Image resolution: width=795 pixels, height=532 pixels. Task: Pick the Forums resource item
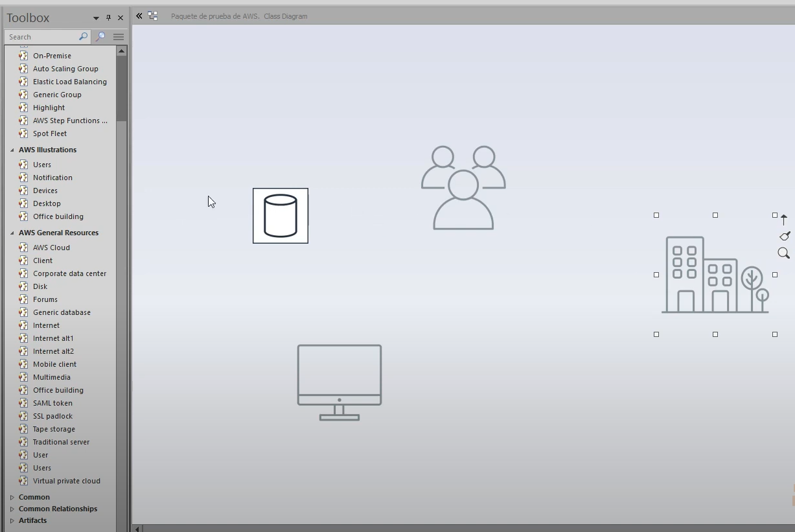45,299
